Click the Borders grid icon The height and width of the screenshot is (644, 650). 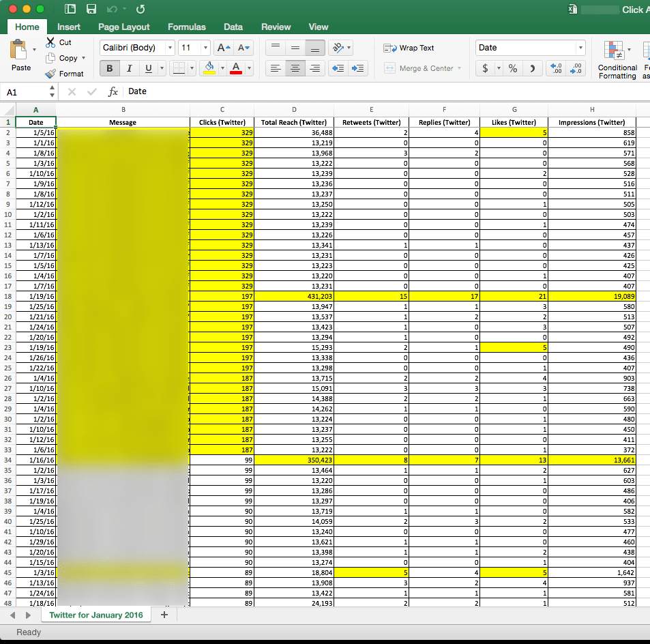tap(179, 68)
